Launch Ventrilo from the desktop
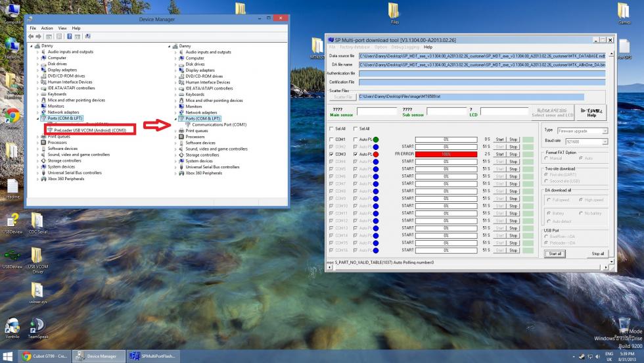Screen dimensions: 644x363 [12, 328]
